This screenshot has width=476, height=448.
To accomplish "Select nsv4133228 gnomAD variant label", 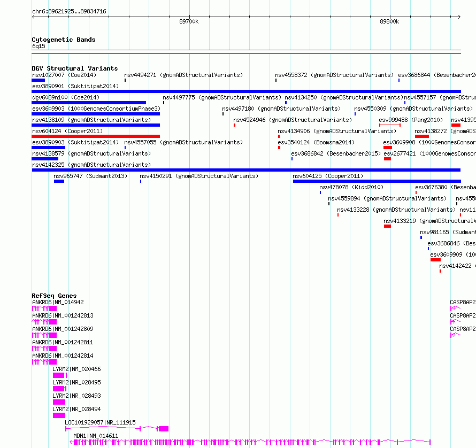I will pos(396,210).
